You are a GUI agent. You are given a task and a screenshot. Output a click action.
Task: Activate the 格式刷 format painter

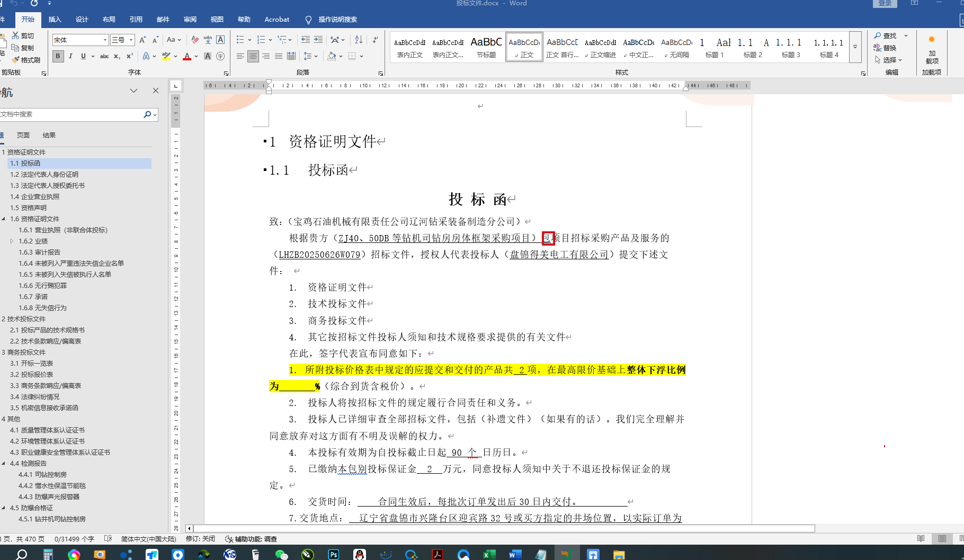click(26, 60)
